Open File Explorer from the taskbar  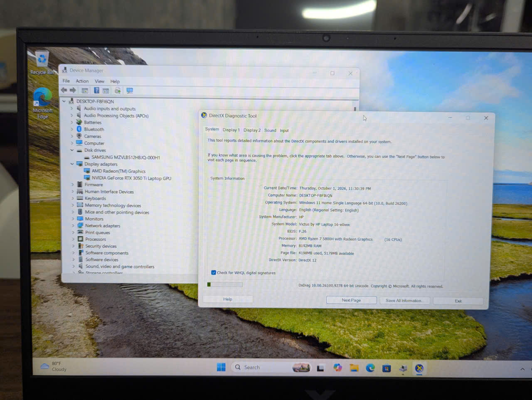pyautogui.click(x=354, y=368)
